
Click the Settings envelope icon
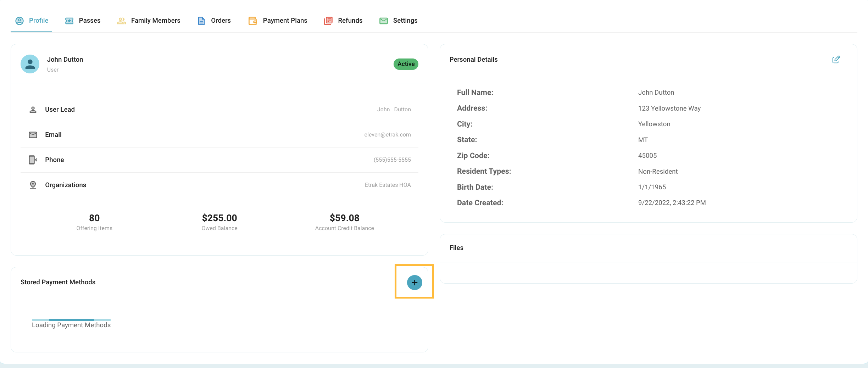384,21
